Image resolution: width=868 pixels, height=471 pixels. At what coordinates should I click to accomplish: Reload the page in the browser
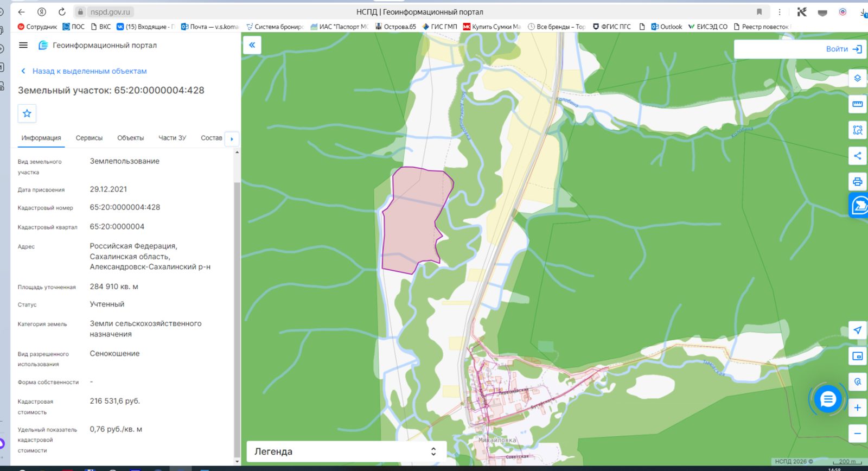62,12
